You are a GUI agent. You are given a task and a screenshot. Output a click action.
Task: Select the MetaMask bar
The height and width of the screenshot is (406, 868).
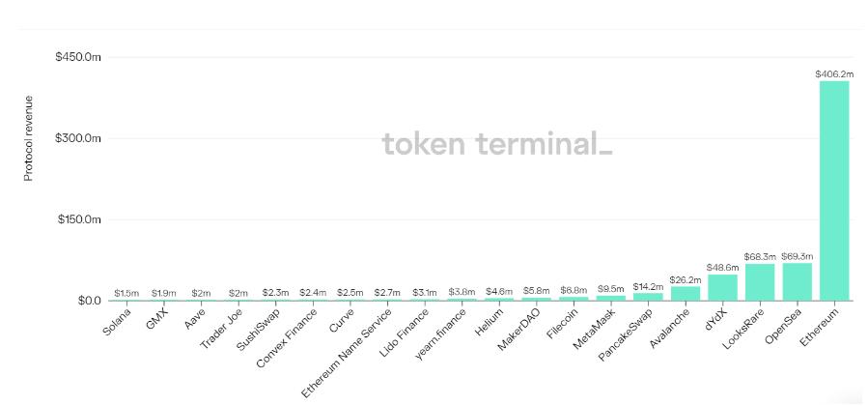(611, 298)
